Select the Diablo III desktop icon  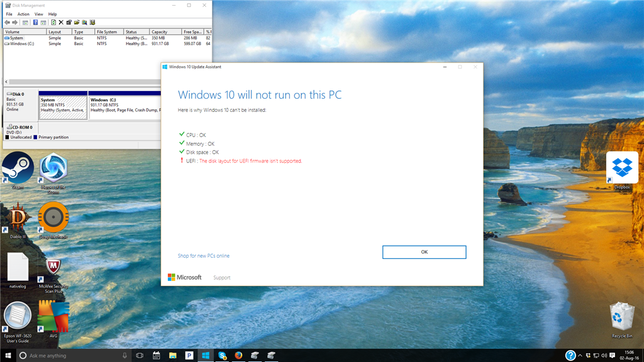pos(18,221)
